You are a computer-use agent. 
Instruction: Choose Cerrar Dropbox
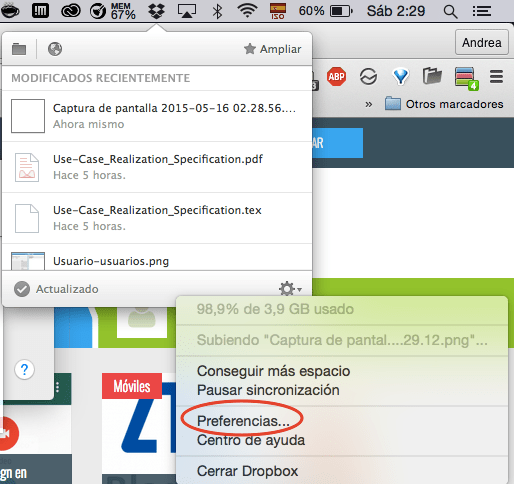(247, 471)
